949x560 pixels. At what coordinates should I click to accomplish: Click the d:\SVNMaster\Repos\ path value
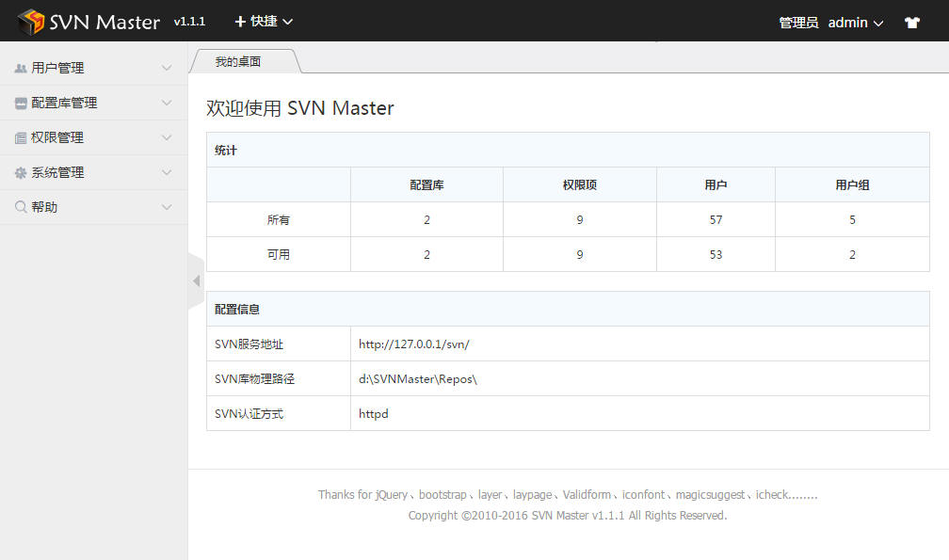click(418, 379)
